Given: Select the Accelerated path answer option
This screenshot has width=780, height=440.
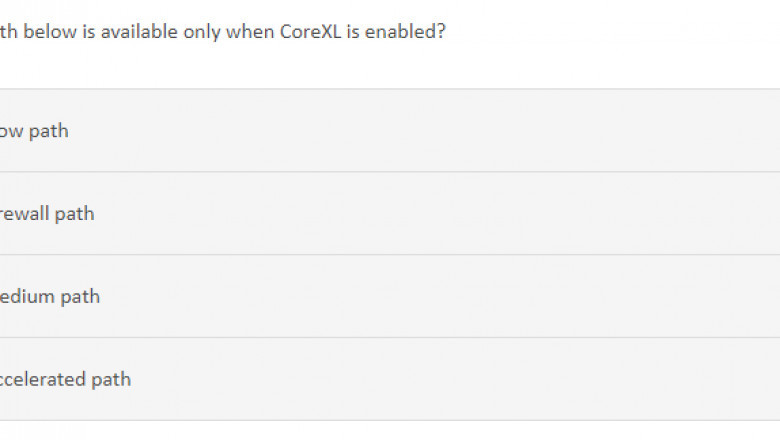Looking at the screenshot, I should (390, 379).
